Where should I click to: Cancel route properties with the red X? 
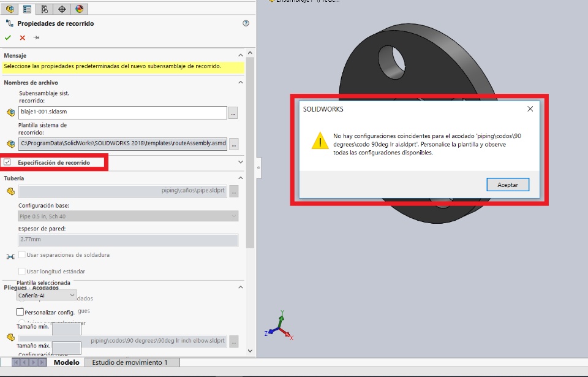(23, 37)
